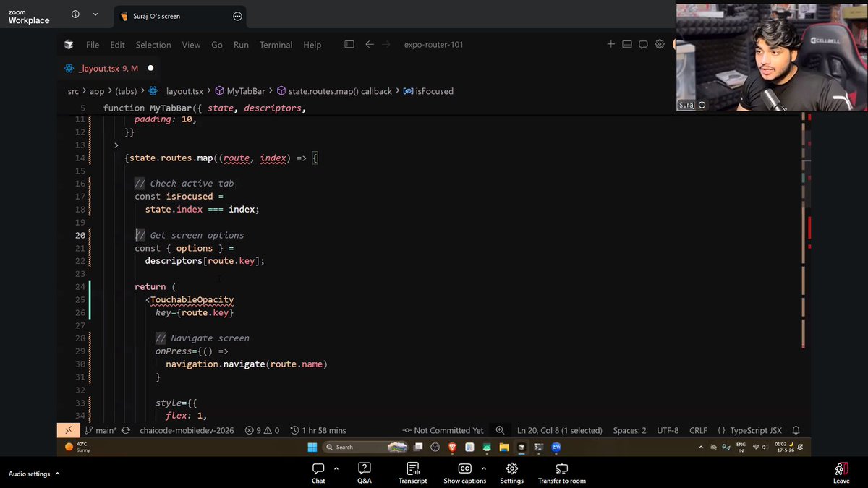Open the Terminal menu
The width and height of the screenshot is (868, 488).
coord(276,45)
